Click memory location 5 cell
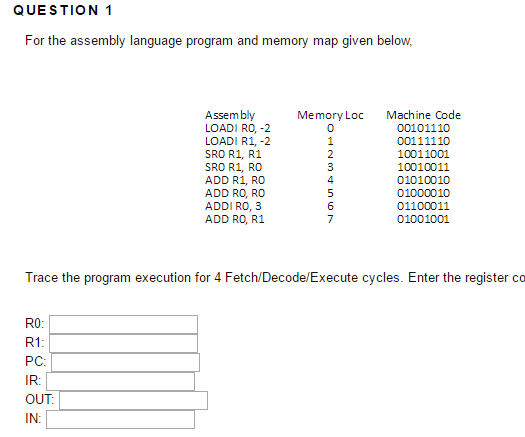Image resolution: width=525 pixels, height=437 pixels. pos(330,193)
